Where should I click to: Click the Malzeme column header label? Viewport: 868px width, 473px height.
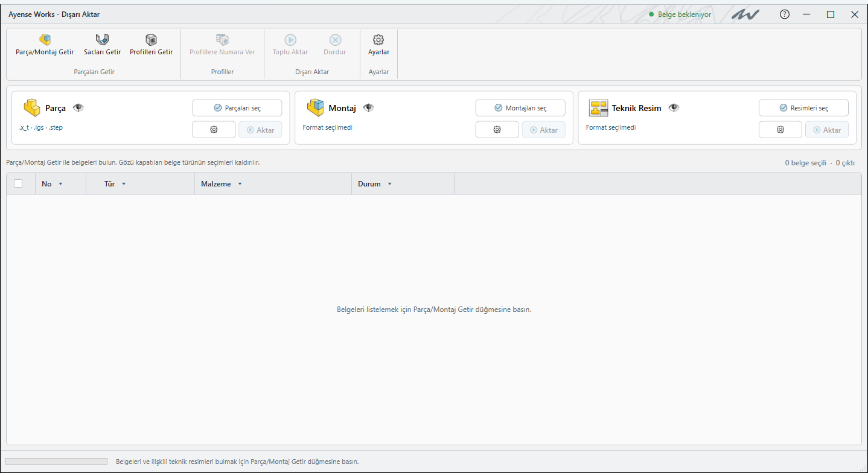[216, 184]
